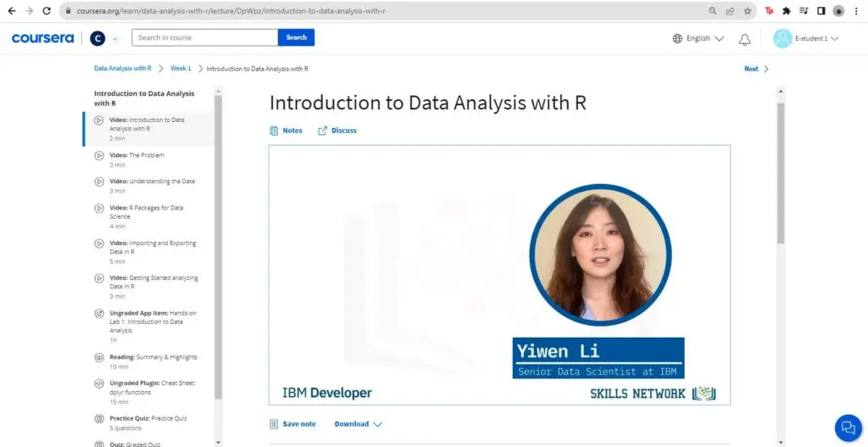This screenshot has width=868, height=447.
Task: Expand the Download dropdown
Action: point(359,424)
